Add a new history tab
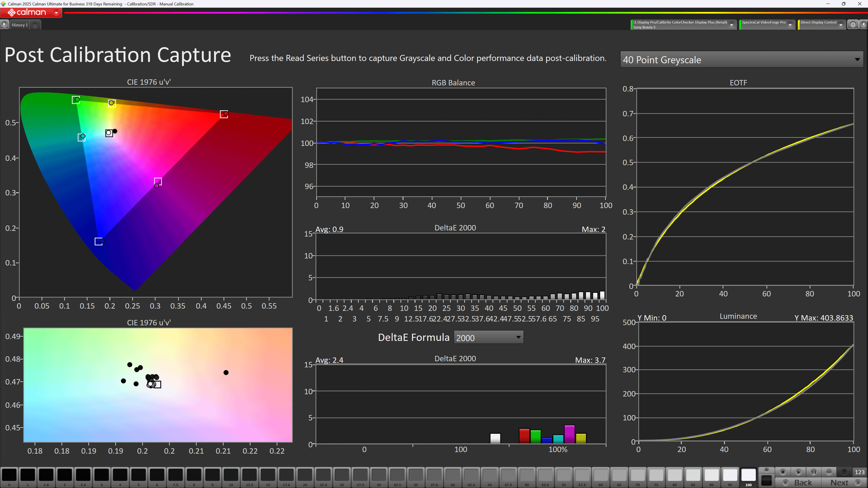Viewport: 868px width, 488px height. pyautogui.click(x=35, y=25)
